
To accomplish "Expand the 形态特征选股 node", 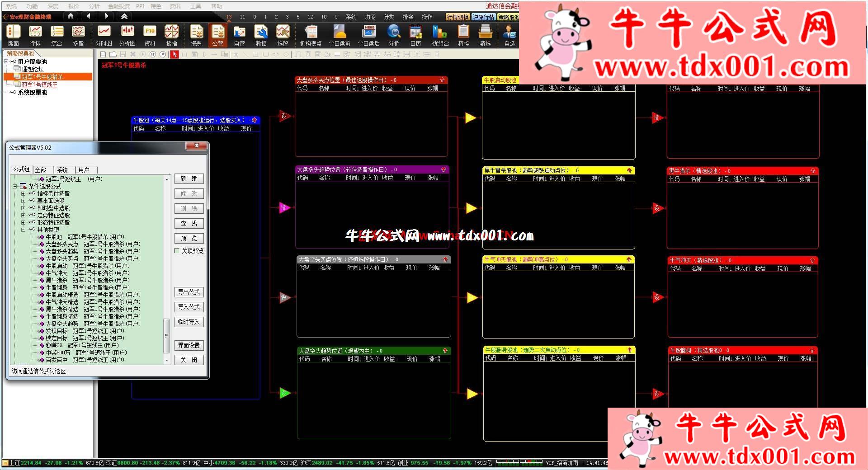I will 23,222.
